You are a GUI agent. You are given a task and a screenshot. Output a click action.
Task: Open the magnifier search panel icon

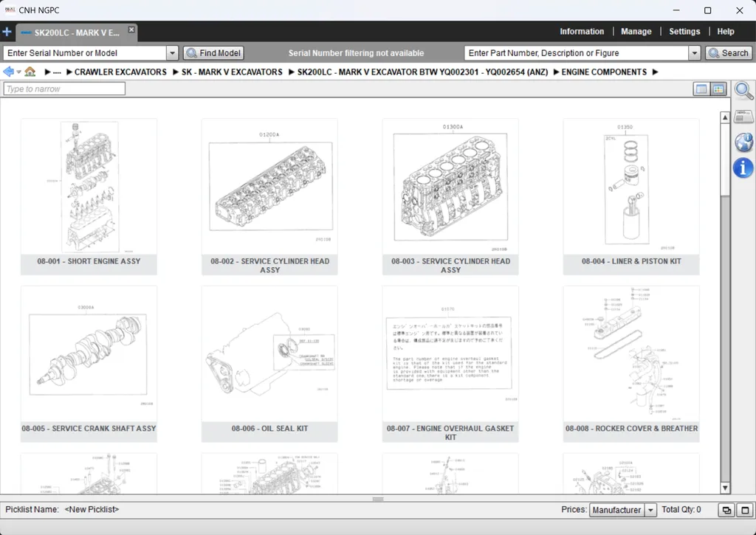pos(743,90)
